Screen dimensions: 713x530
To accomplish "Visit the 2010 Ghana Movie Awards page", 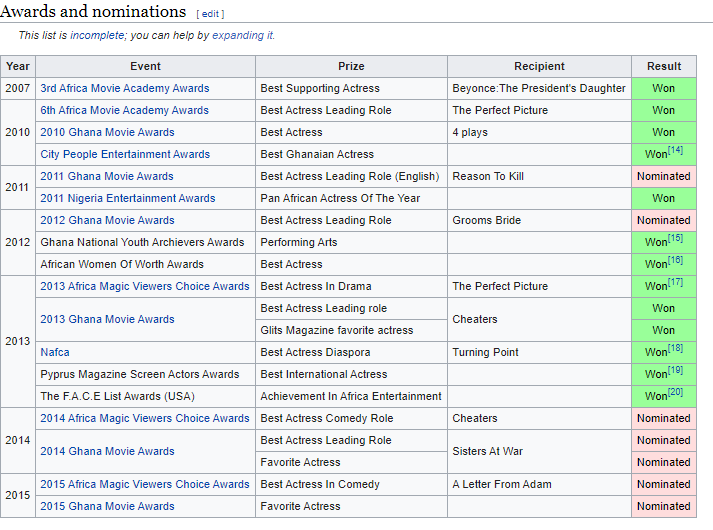I will pos(107,132).
